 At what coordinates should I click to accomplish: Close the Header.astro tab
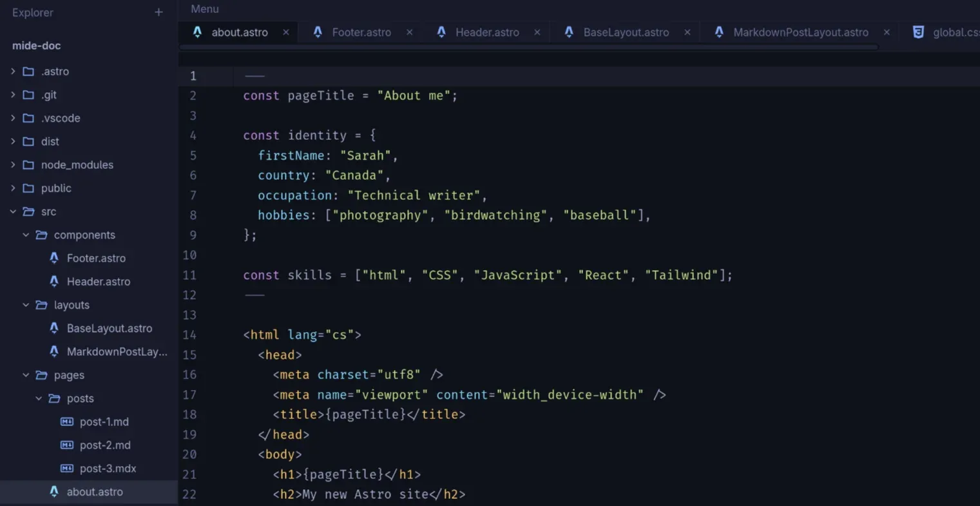pos(537,32)
